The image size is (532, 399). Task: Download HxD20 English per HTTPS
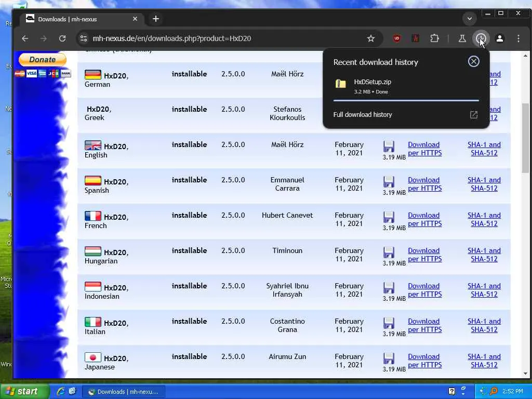point(425,149)
